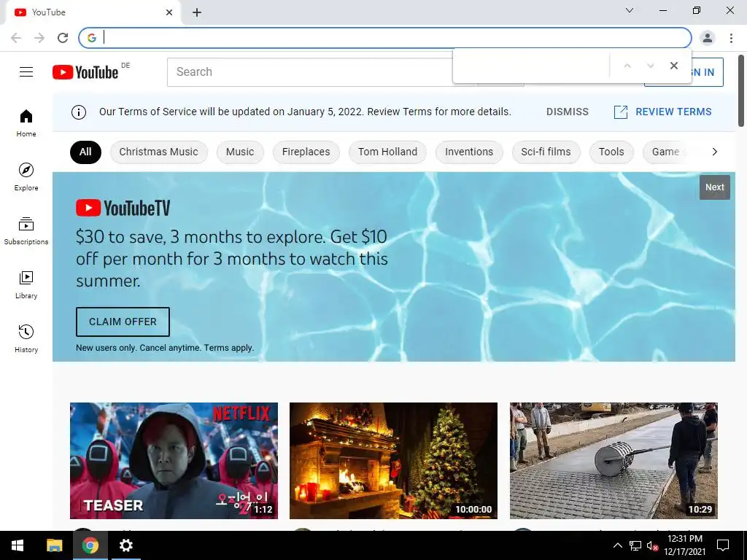Click the find-in-page text field
This screenshot has height=560, width=747.
pyautogui.click(x=531, y=66)
